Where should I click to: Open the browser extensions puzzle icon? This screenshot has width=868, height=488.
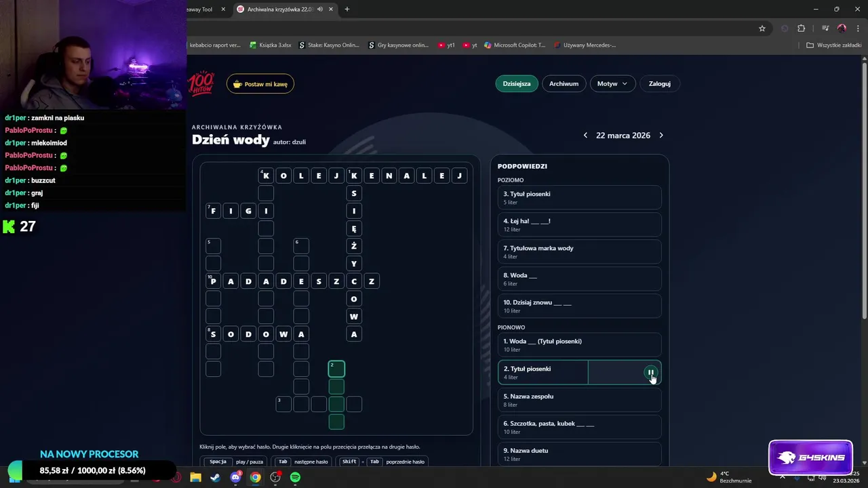tap(802, 28)
